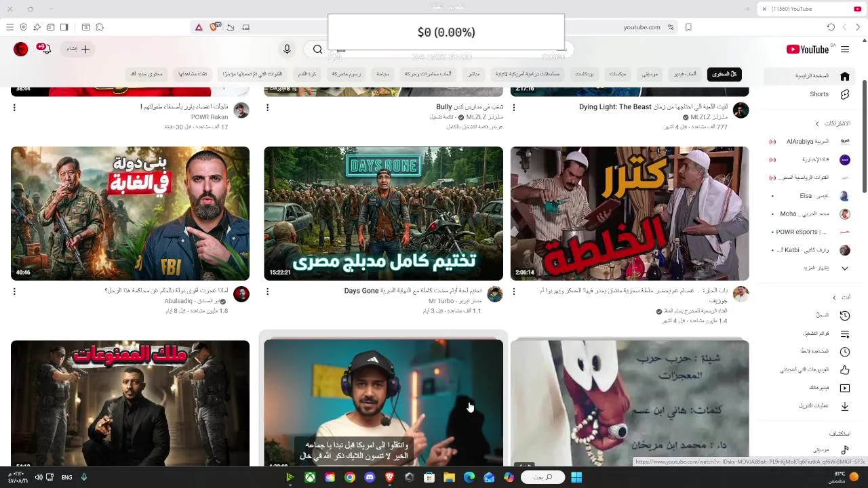
Task: Toggle the Brave sidebar panel
Action: tap(64, 27)
